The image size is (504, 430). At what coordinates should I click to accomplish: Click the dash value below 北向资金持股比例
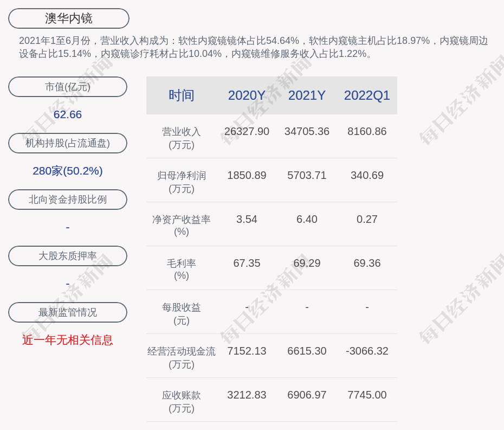coord(68,228)
